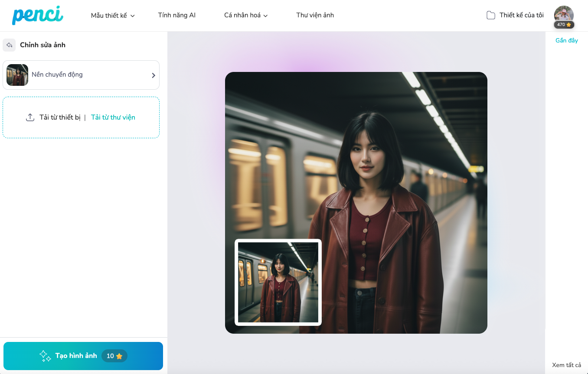Click the folder icon for Thiết kế của tôi

pos(490,16)
